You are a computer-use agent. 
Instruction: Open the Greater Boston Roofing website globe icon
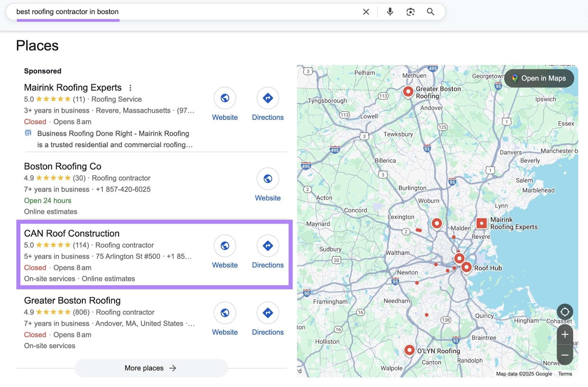click(225, 313)
